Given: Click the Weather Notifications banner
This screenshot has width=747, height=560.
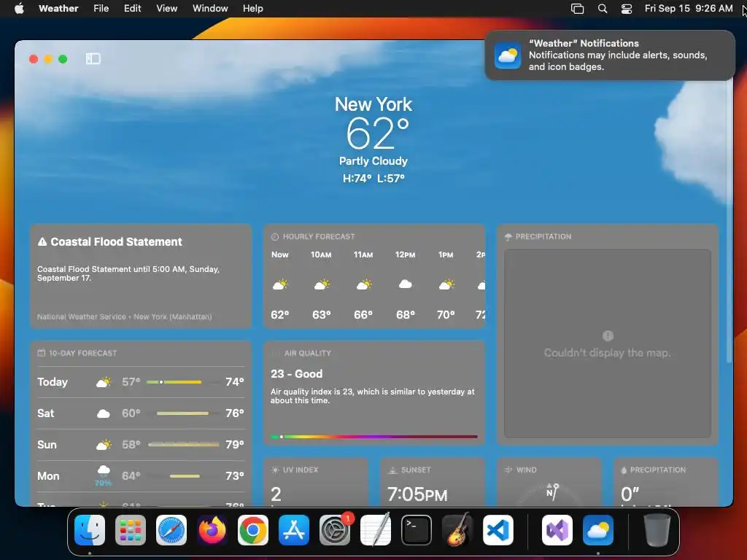Looking at the screenshot, I should coord(610,55).
